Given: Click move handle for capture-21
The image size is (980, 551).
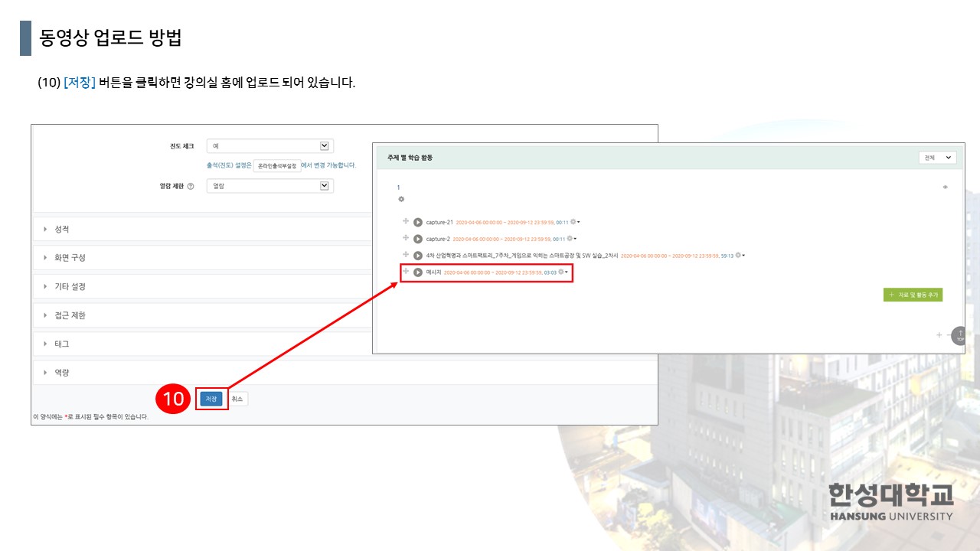Looking at the screenshot, I should pos(406,221).
